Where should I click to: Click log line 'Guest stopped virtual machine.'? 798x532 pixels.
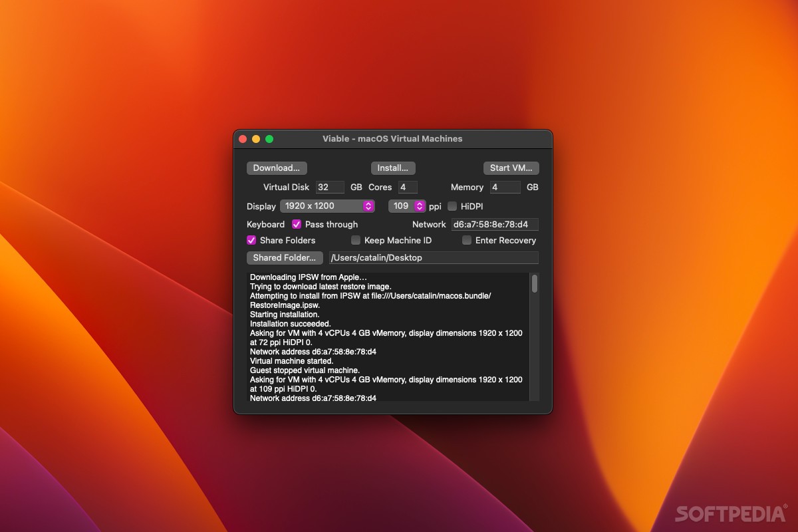(x=305, y=370)
